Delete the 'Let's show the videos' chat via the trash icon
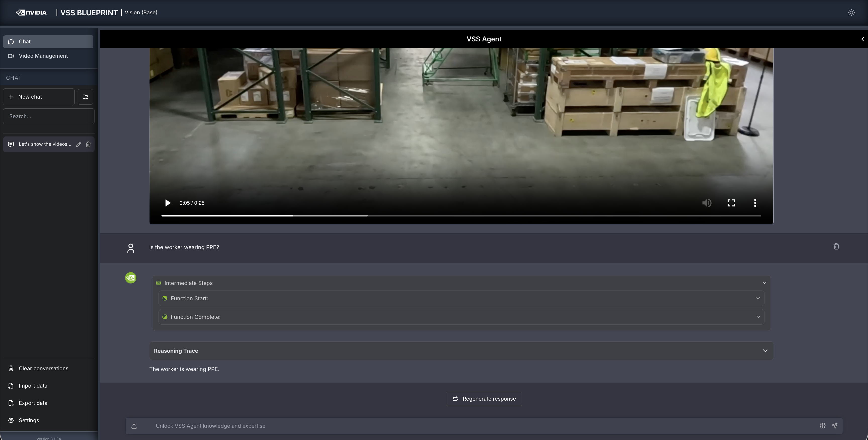The width and height of the screenshot is (868, 440). coord(88,144)
